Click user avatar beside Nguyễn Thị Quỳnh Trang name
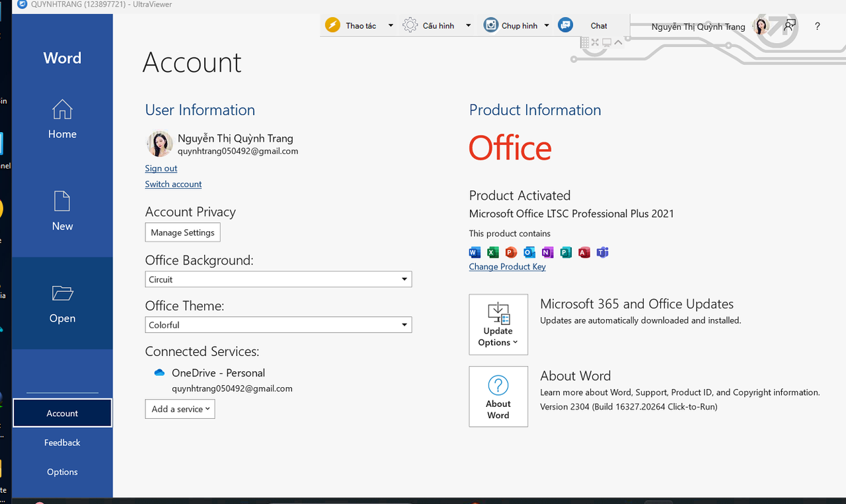846x504 pixels. (x=159, y=143)
